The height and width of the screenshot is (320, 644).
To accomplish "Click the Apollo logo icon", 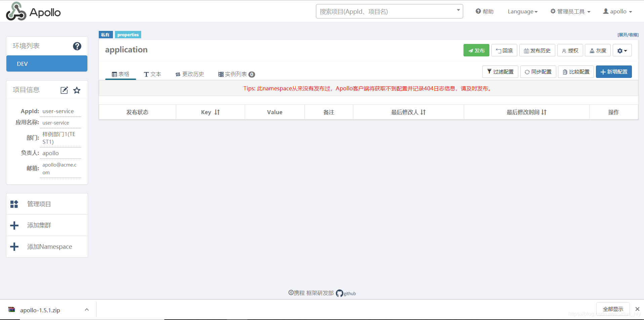I will [x=16, y=11].
